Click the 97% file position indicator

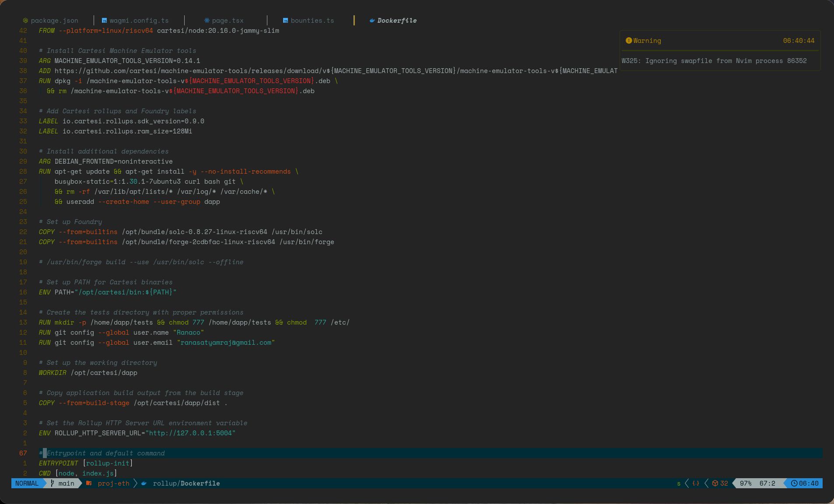[746, 483]
